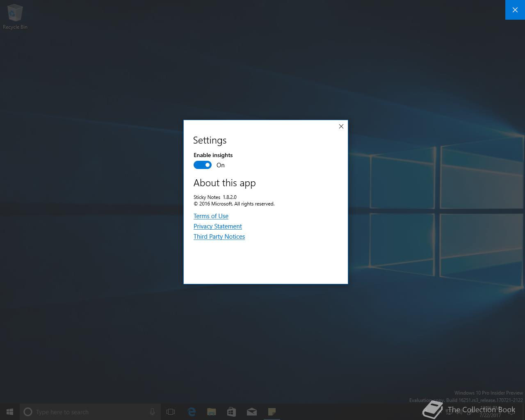Click the Cortana microphone icon

point(152,412)
